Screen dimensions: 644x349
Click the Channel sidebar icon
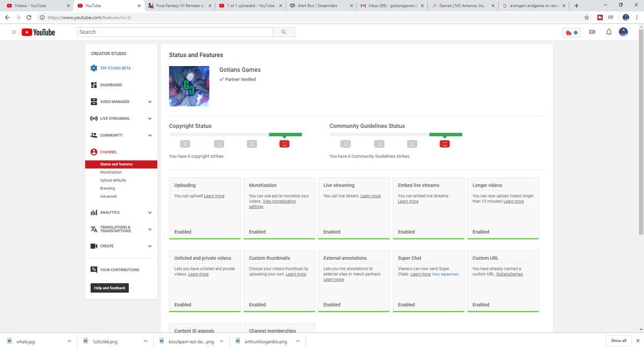coord(94,152)
